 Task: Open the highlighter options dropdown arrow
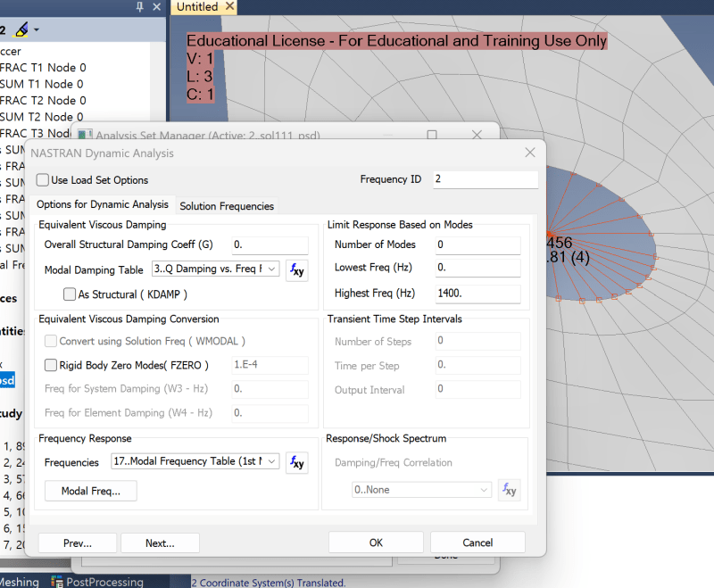36,29
